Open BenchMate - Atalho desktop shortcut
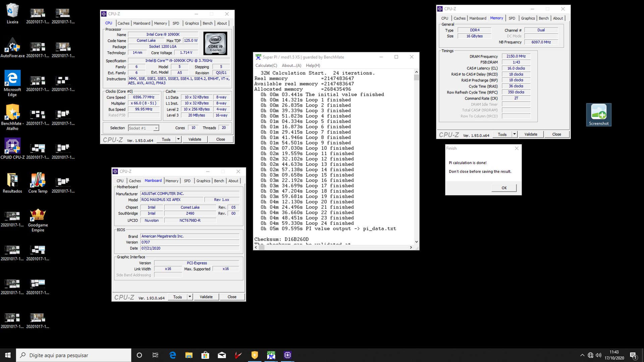Viewport: 644px width, 362px height. click(x=12, y=117)
